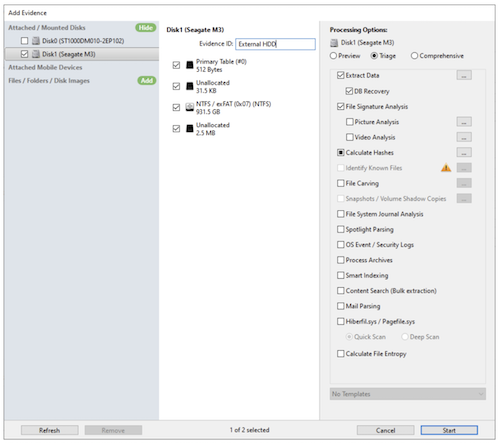Viewport: 500px width, 446px height.
Task: Enable the Smart Indexing checkbox
Action: coord(340,275)
